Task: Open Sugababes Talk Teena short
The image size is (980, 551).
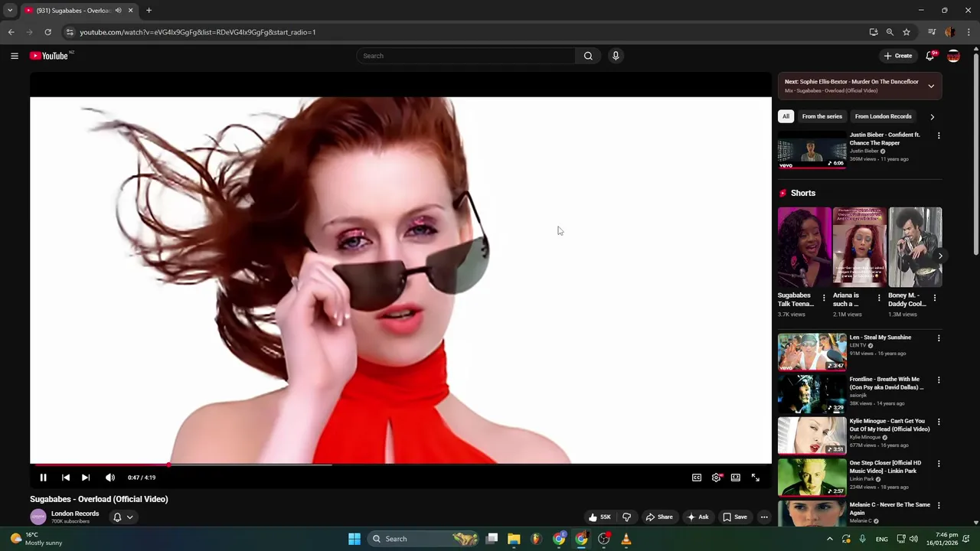Action: point(805,246)
